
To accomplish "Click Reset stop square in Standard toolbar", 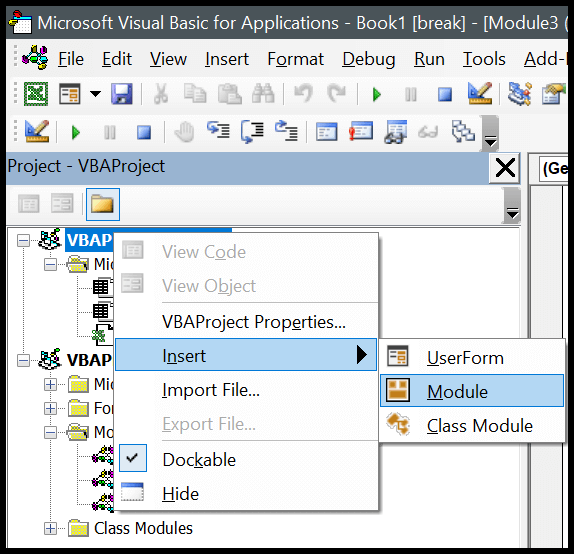I will coord(445,95).
